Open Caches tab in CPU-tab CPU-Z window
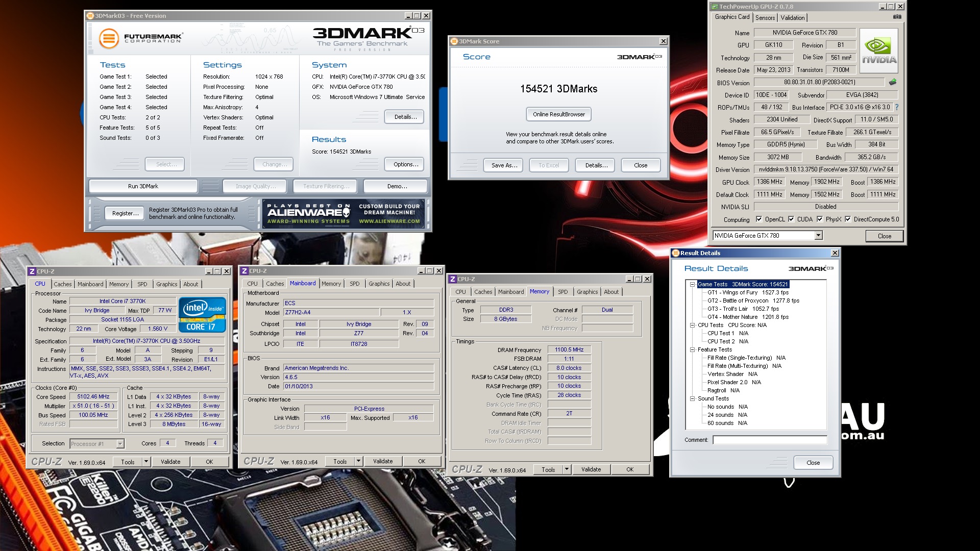980x551 pixels. click(63, 284)
